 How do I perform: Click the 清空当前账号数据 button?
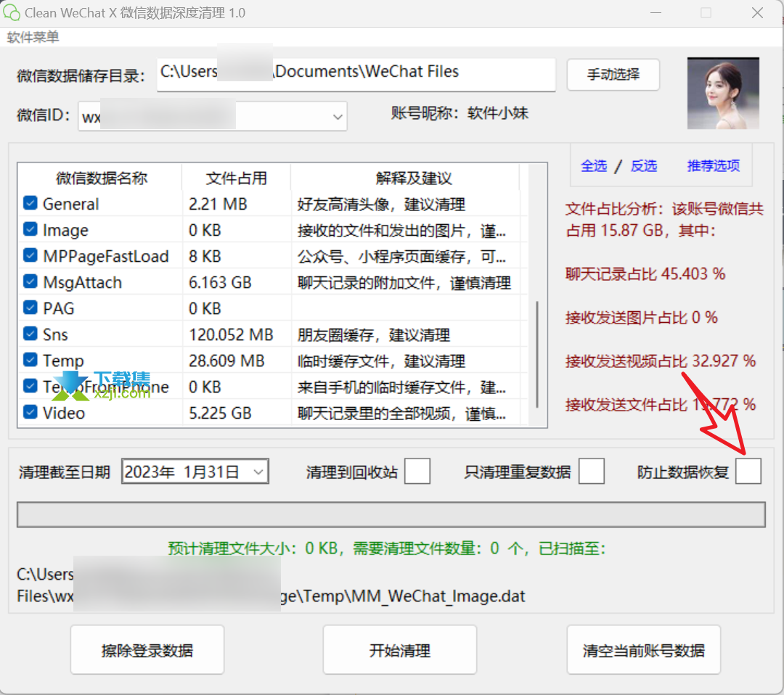pos(643,649)
